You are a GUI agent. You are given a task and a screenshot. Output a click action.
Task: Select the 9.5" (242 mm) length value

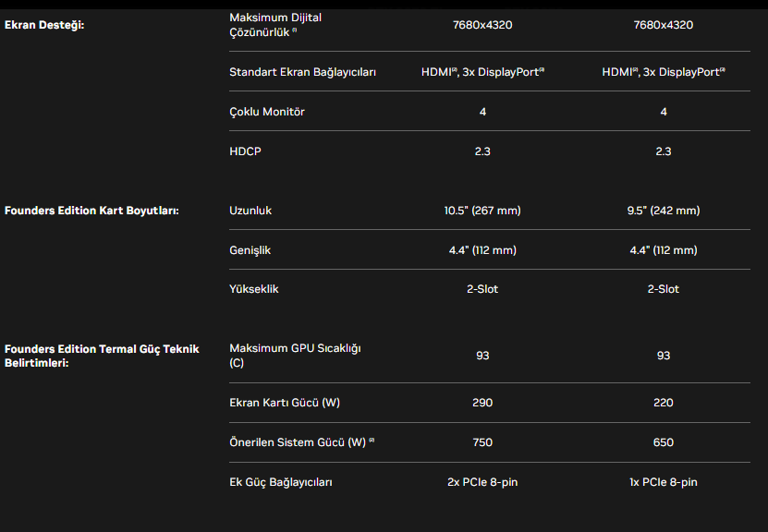click(x=664, y=211)
